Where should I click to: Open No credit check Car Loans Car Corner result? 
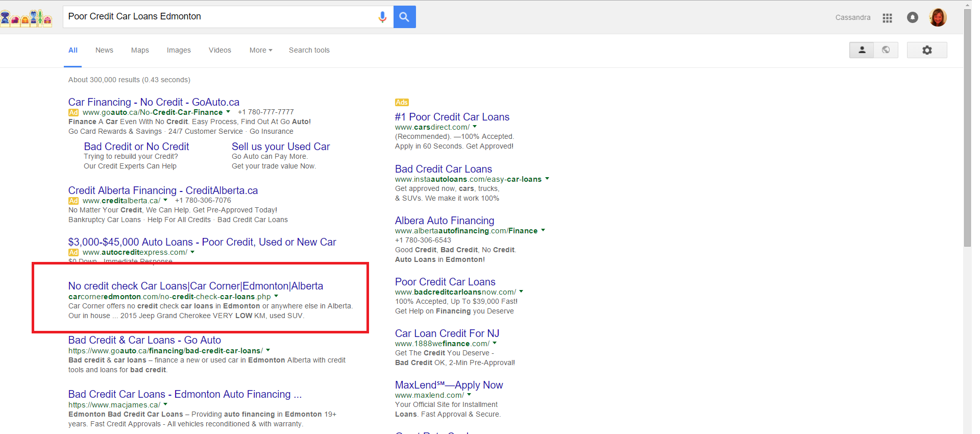coord(195,286)
